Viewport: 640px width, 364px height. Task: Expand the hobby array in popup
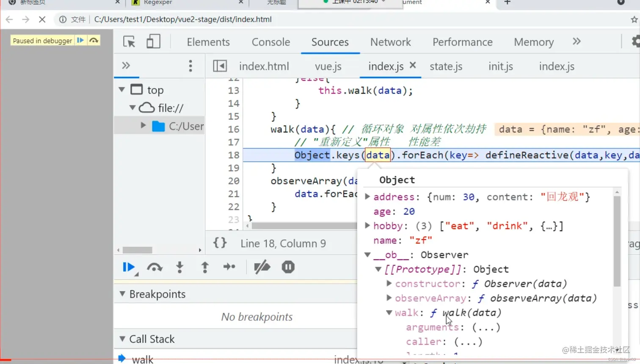click(367, 225)
